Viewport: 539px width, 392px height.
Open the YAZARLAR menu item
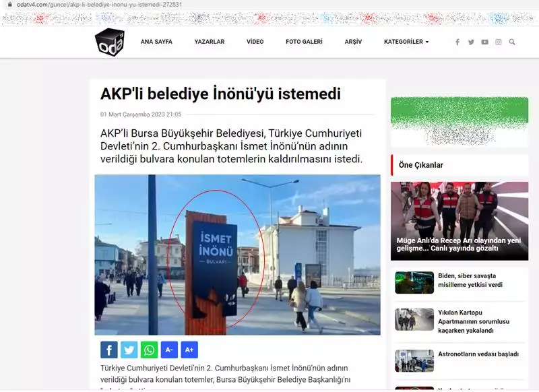[x=210, y=42]
